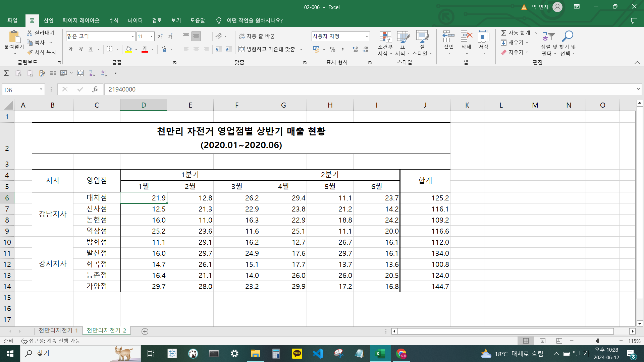
Task: Open the 파일 file tab
Action: pyautogui.click(x=12, y=20)
